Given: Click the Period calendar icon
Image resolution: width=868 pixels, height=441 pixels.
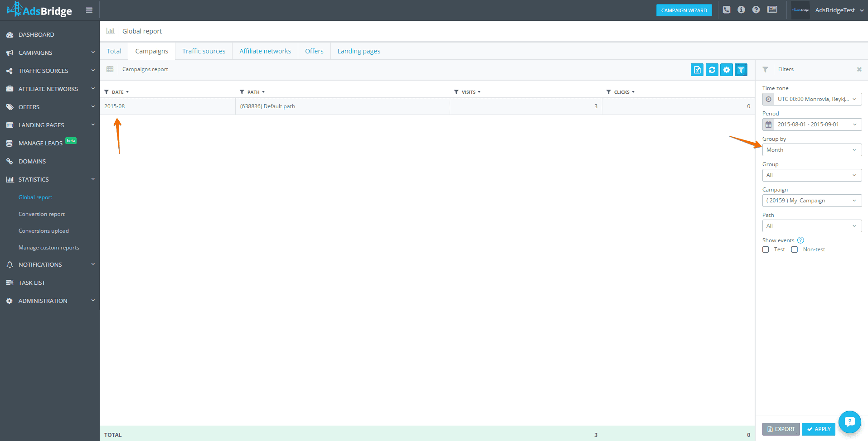Looking at the screenshot, I should coord(768,125).
